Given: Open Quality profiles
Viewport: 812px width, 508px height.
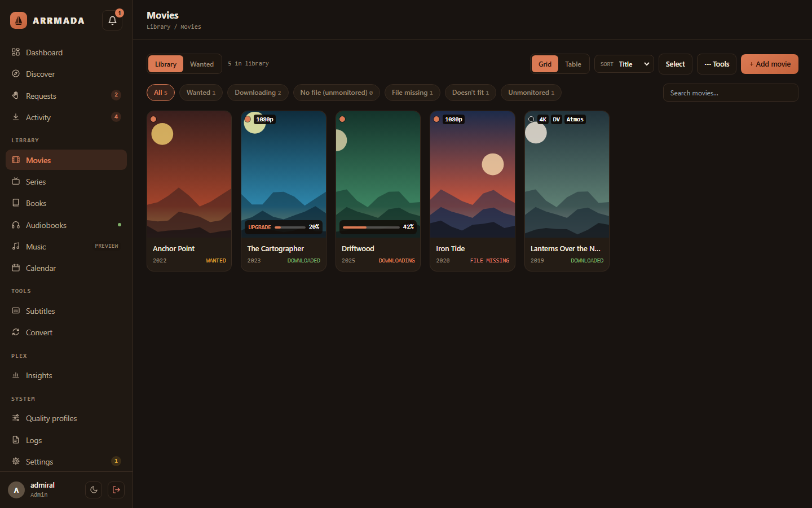Looking at the screenshot, I should pyautogui.click(x=66, y=418).
